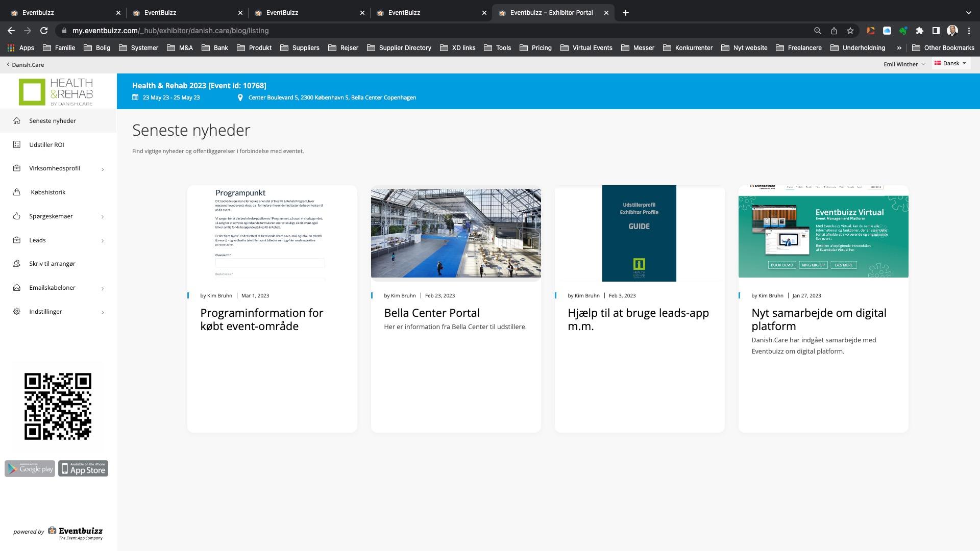This screenshot has height=551, width=980.
Task: Click the Emailskabeloner envelope icon
Action: click(x=17, y=288)
